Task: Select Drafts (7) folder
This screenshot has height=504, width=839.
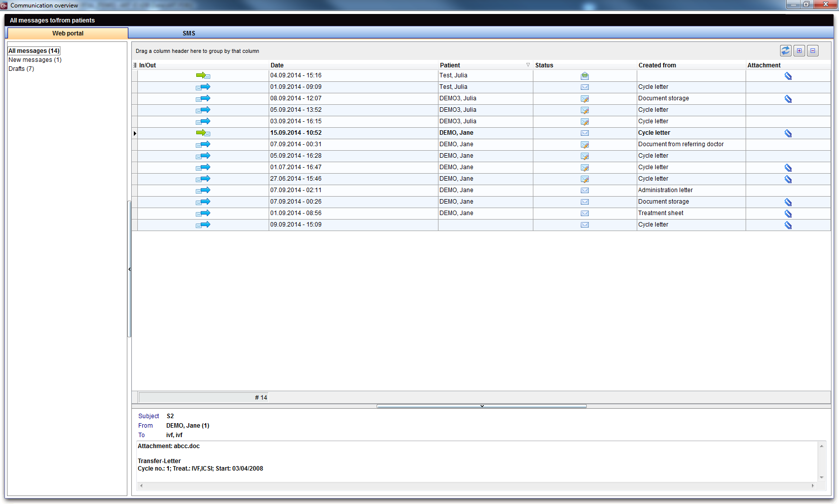Action: point(21,69)
